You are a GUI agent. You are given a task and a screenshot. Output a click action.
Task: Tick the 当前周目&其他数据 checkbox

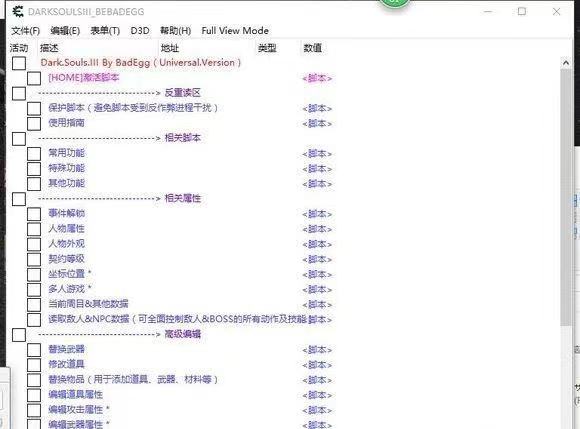pyautogui.click(x=34, y=305)
